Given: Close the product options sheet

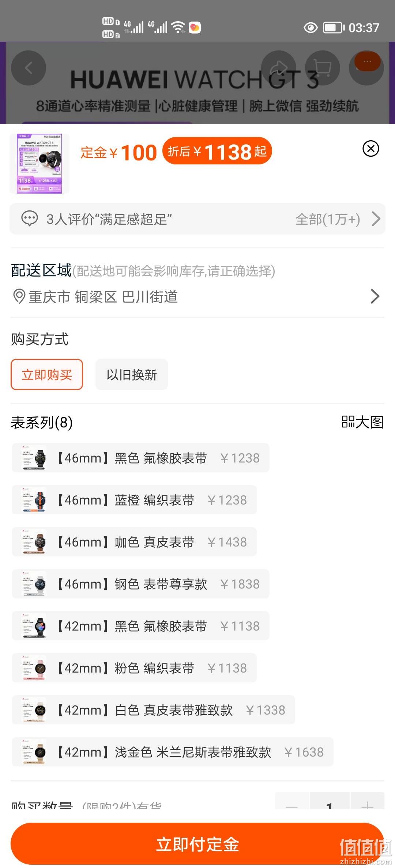Looking at the screenshot, I should pos(370,149).
